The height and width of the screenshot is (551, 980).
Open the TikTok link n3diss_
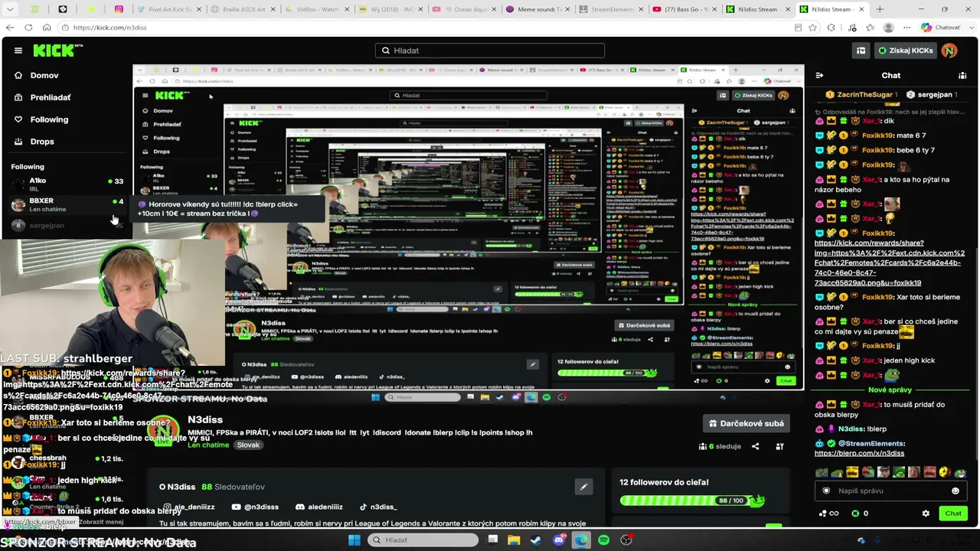coord(377,507)
